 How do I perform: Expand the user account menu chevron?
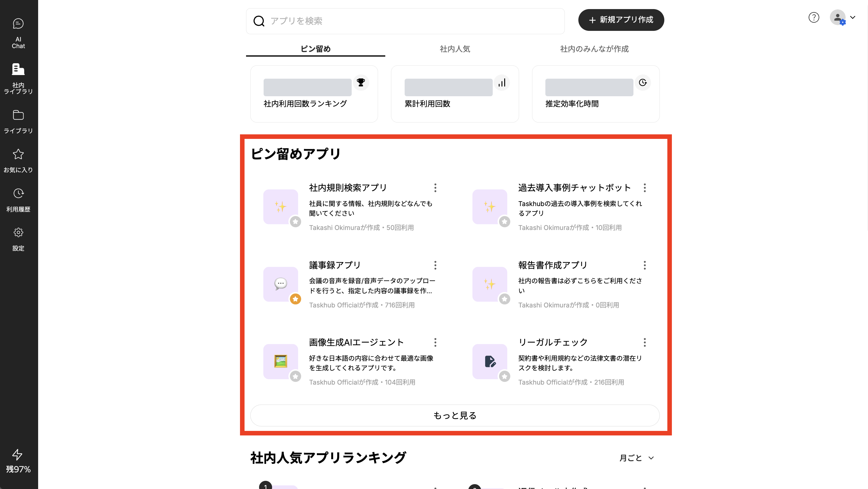(x=853, y=18)
